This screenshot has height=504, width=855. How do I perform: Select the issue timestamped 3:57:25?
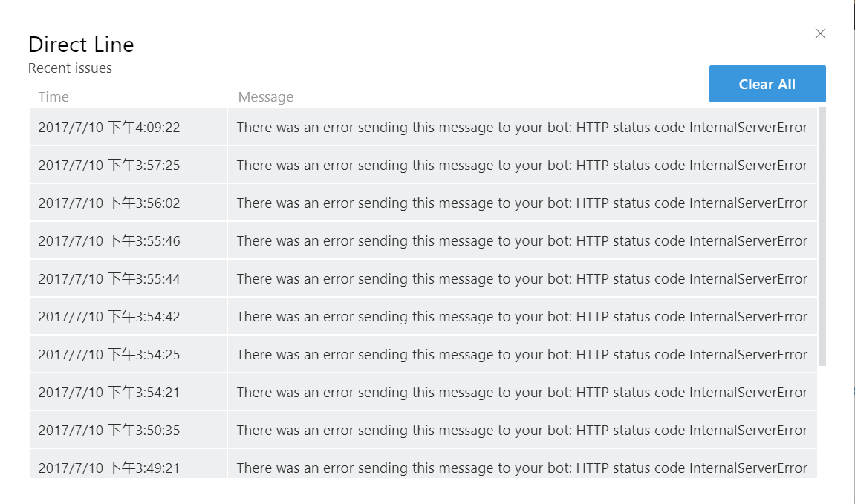point(109,166)
